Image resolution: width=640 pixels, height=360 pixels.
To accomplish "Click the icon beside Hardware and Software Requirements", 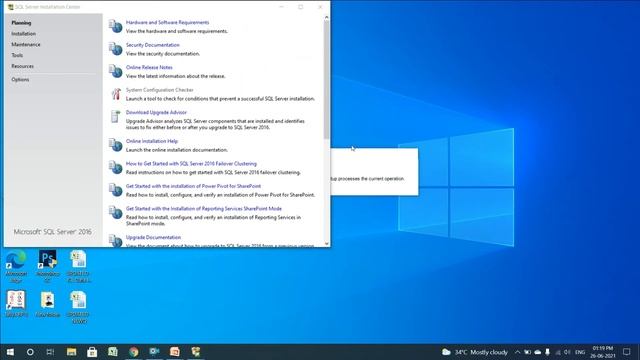I will pos(116,27).
